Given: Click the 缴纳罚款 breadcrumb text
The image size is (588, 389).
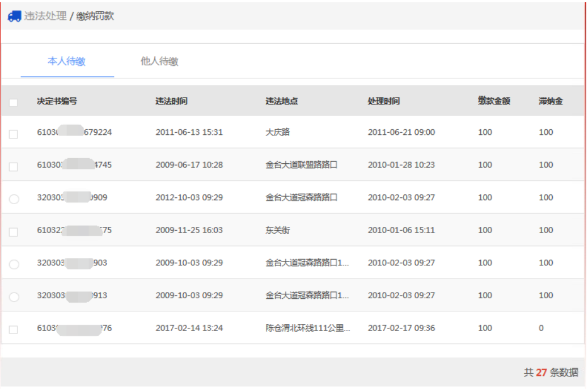Looking at the screenshot, I should tap(95, 16).
